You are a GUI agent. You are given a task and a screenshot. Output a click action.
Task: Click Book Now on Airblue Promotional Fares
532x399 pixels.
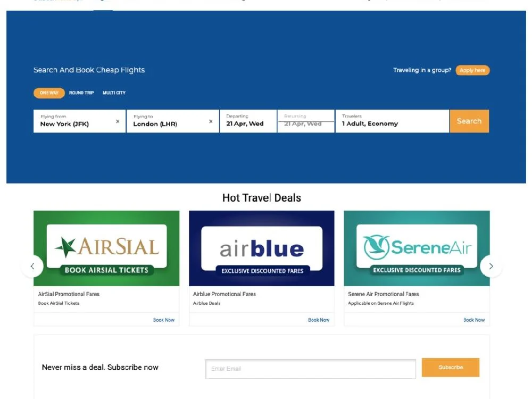pos(319,320)
